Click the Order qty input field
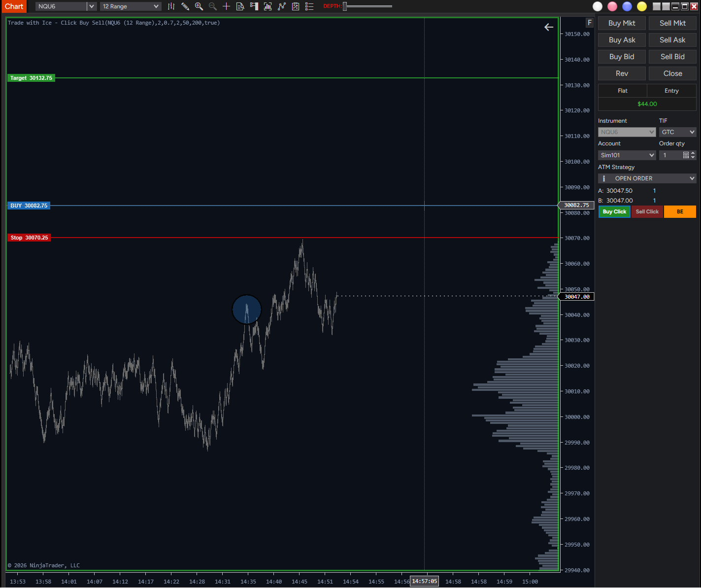Image resolution: width=701 pixels, height=588 pixels. (x=671, y=155)
